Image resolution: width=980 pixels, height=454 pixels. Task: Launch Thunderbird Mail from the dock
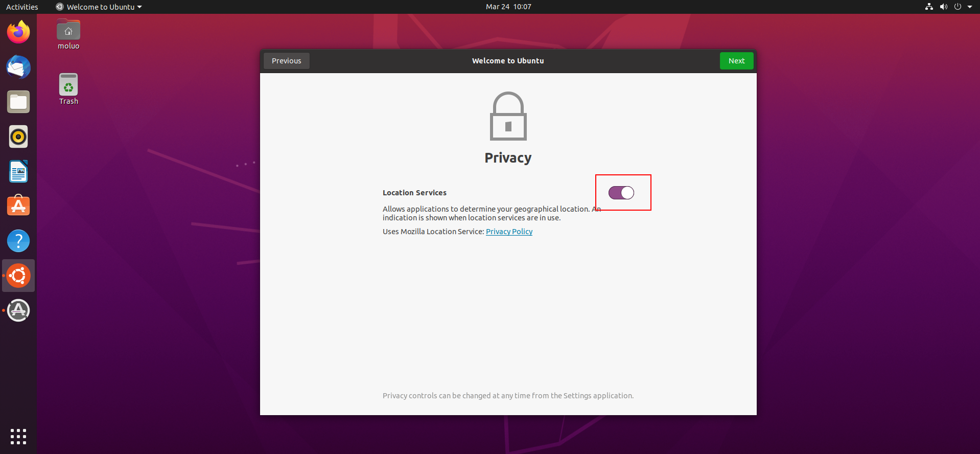(x=18, y=67)
